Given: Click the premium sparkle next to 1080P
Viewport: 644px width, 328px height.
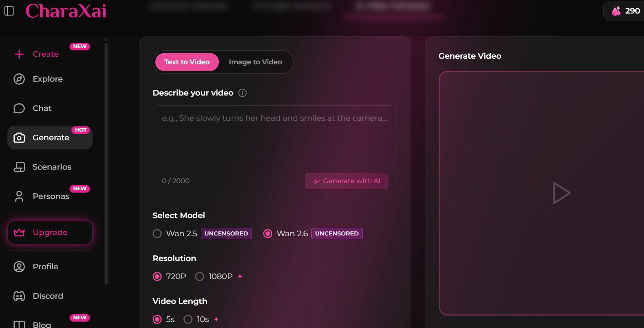Looking at the screenshot, I should 240,276.
